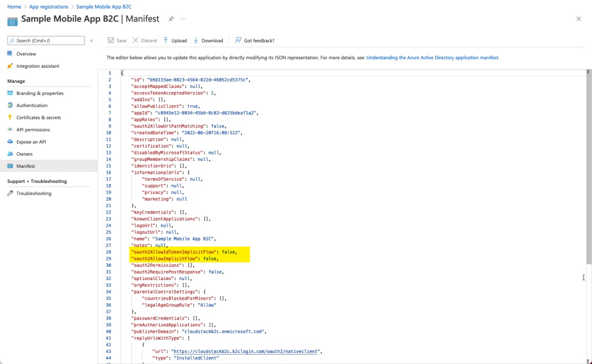This screenshot has height=364, width=592.
Task: Click the Discard button label
Action: point(149,41)
